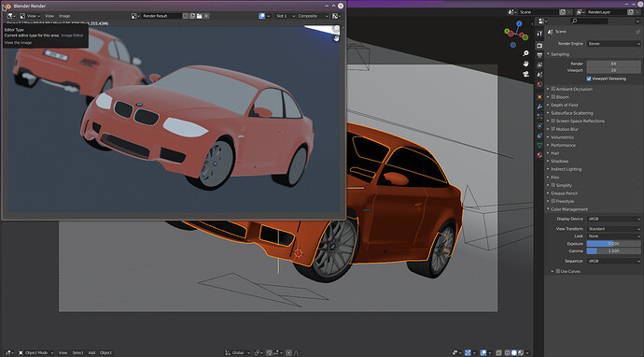Viewport: 644px width, 357px height.
Task: Open the Physics properties tab
Action: click(x=539, y=126)
